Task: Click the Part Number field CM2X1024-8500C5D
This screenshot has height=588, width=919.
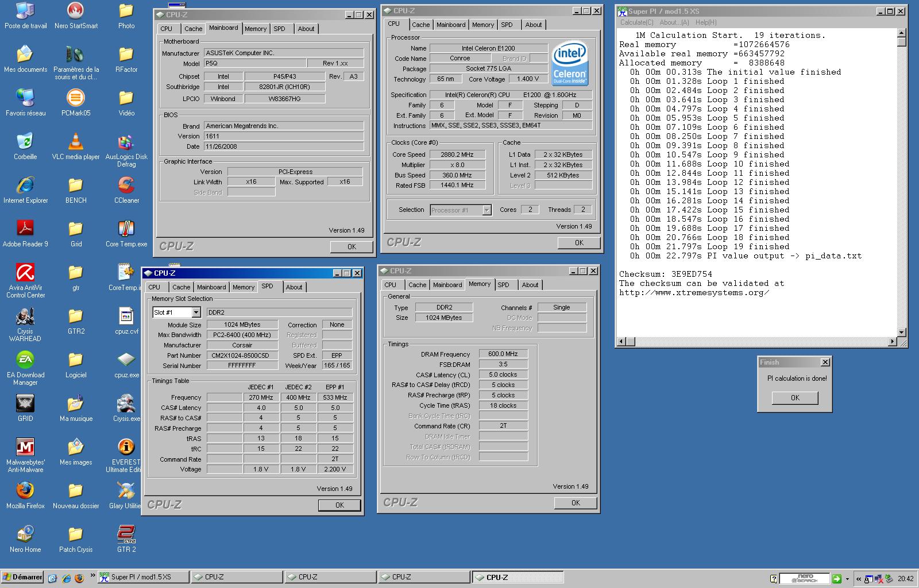Action: pyautogui.click(x=242, y=355)
